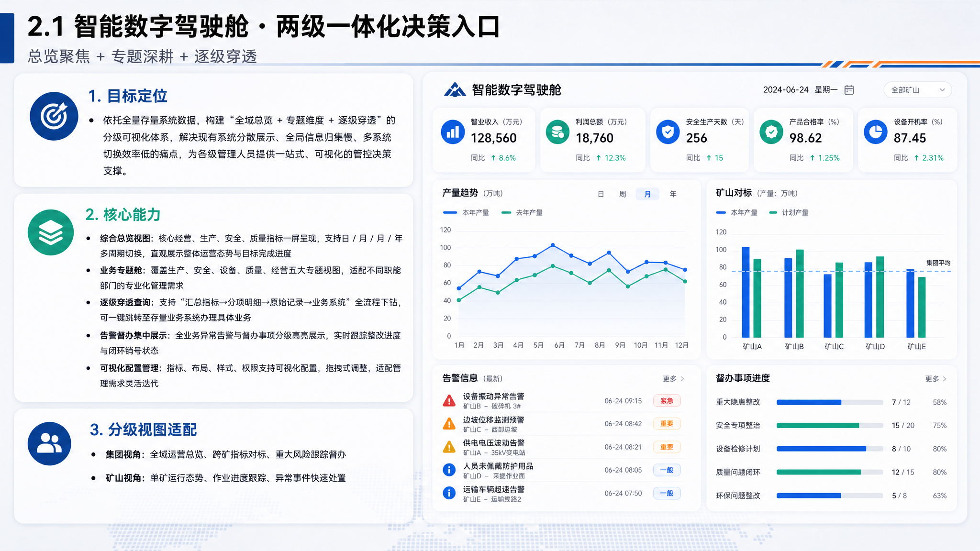Expand 更多 chevron in 督办事项进度
The height and width of the screenshot is (551, 980).
(x=945, y=379)
